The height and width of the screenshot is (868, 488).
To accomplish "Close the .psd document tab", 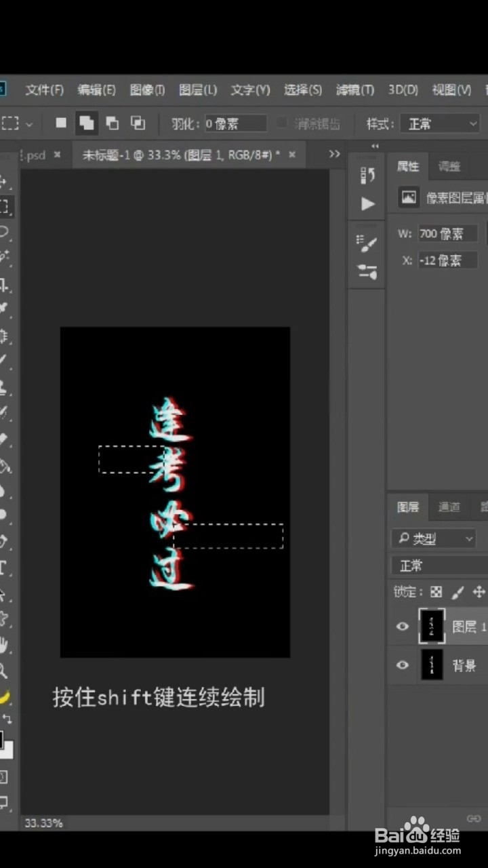I will (x=58, y=155).
